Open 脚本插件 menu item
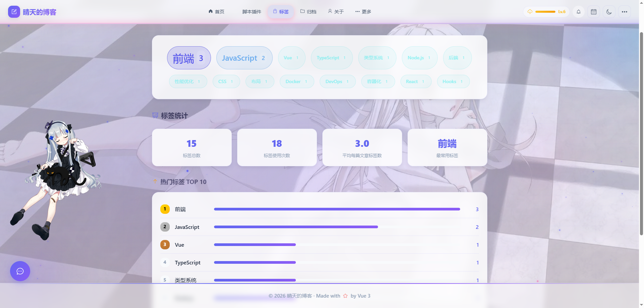Image resolution: width=644 pixels, height=308 pixels. coord(252,12)
